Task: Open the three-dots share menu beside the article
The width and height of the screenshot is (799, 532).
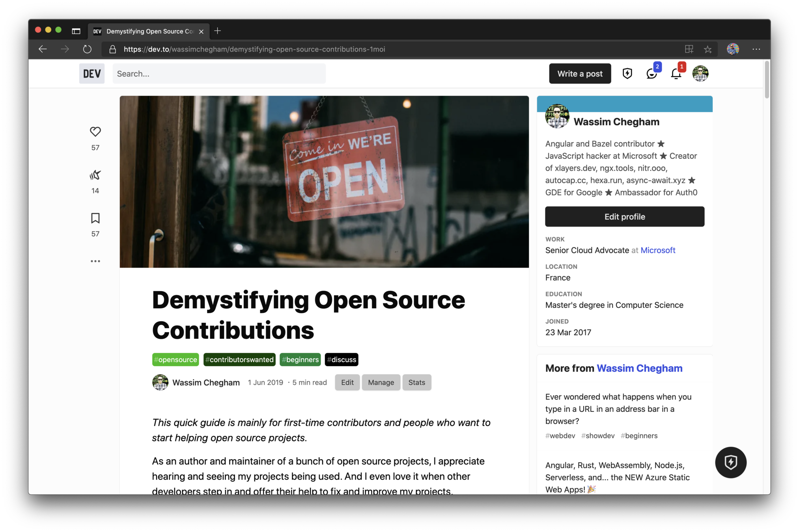Action: click(95, 261)
